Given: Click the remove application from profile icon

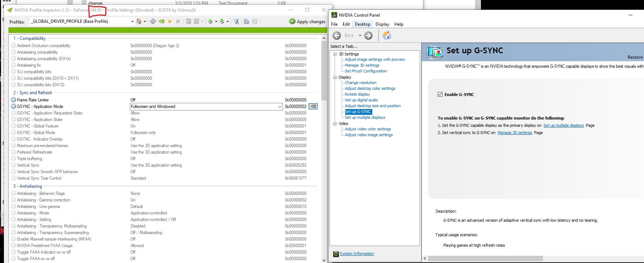Looking at the screenshot, I should (196, 21).
